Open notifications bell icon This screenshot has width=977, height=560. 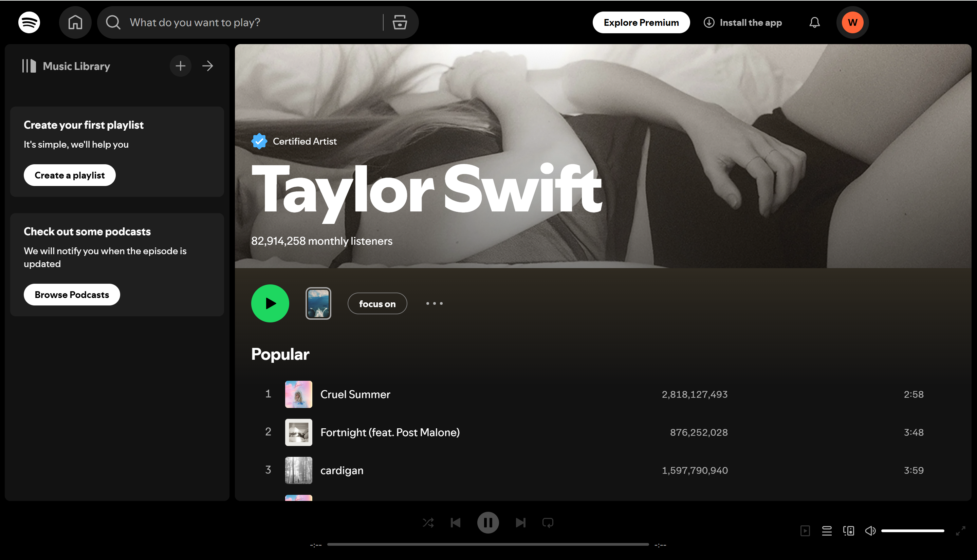point(814,22)
